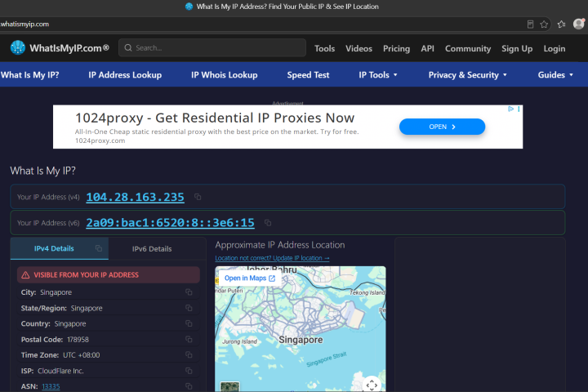Open the What Is My IP? nav item

[x=30, y=75]
